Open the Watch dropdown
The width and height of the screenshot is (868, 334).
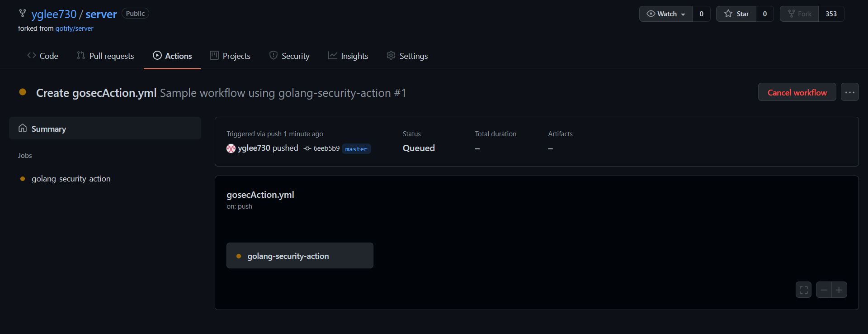pyautogui.click(x=666, y=14)
